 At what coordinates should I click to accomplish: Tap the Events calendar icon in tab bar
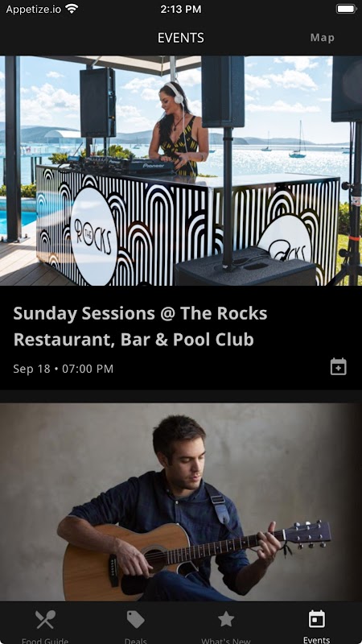click(x=316, y=619)
